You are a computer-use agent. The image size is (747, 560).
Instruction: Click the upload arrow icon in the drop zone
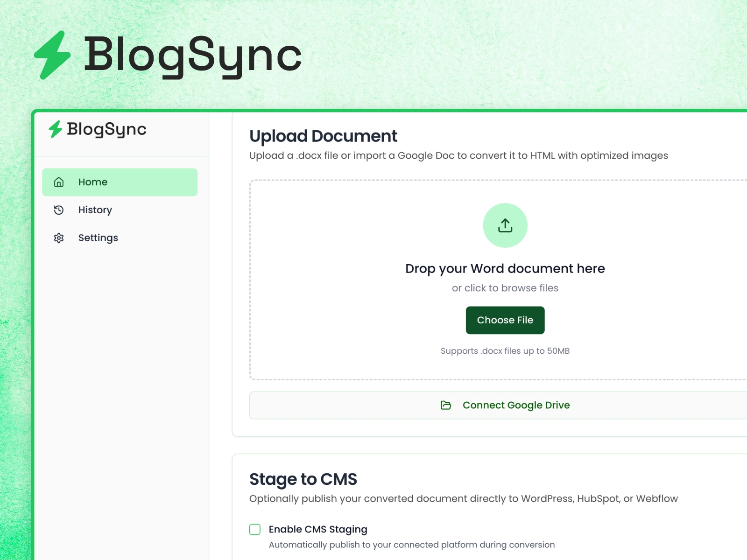point(505,225)
